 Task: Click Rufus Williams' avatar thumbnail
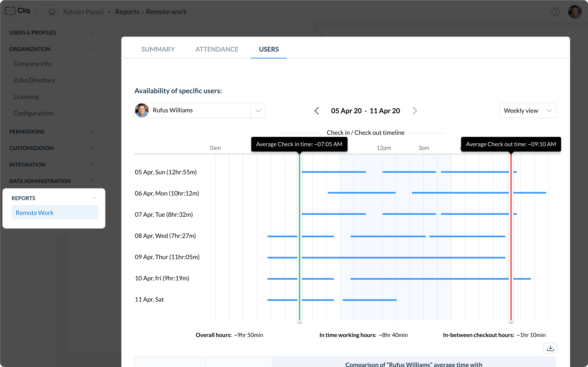142,110
